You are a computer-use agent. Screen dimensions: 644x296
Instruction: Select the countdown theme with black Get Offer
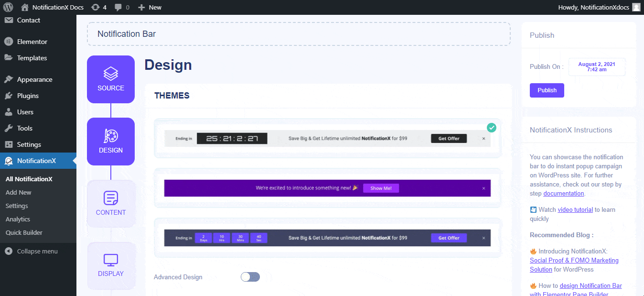pyautogui.click(x=328, y=138)
